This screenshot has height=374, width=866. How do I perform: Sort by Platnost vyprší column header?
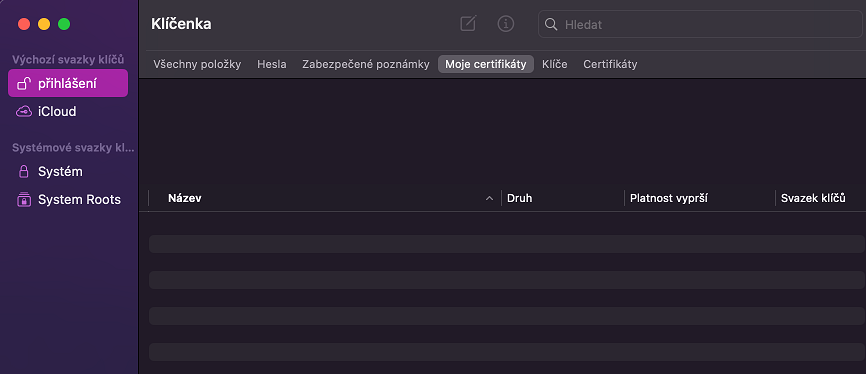coord(699,198)
